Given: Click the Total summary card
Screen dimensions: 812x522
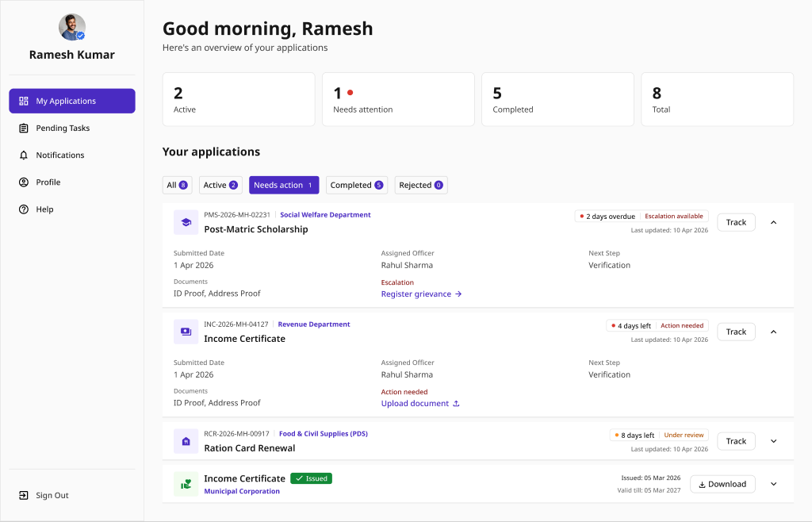Looking at the screenshot, I should 717,99.
